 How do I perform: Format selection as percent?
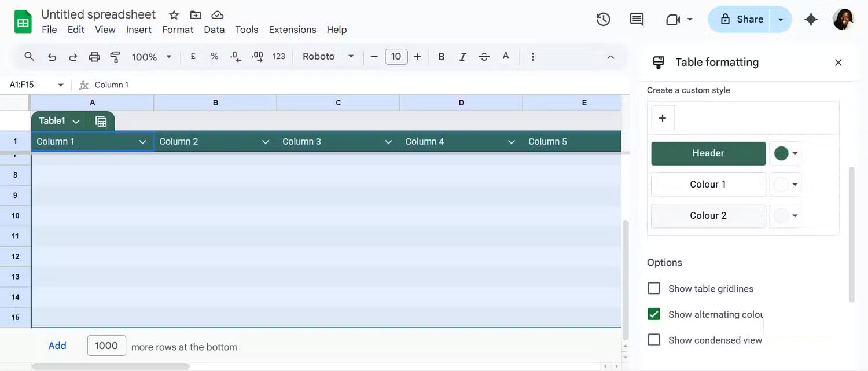(x=214, y=56)
